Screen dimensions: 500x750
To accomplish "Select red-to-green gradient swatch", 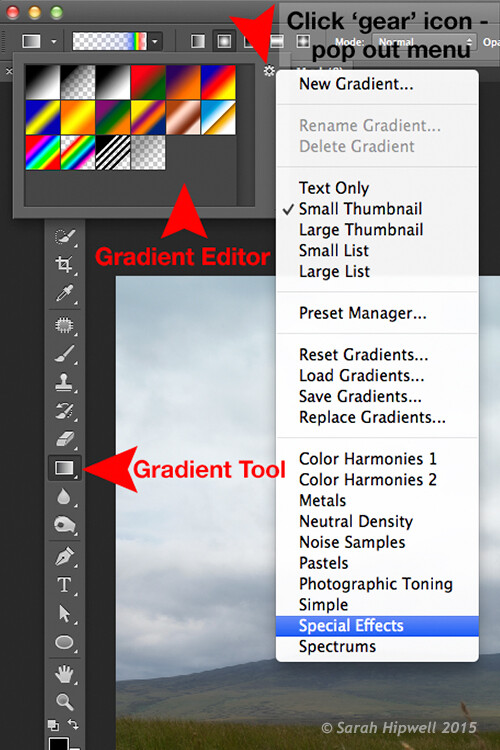I will tap(148, 82).
